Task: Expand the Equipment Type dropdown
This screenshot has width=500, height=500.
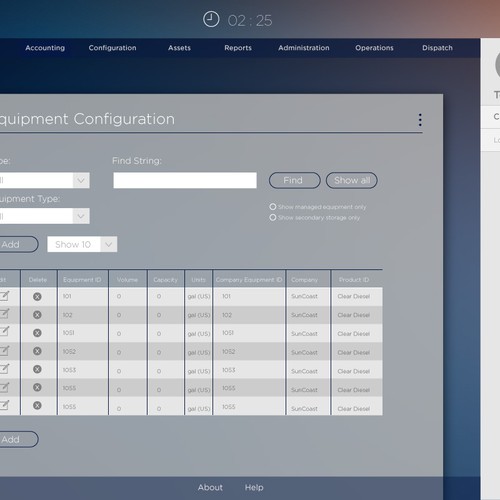Action: tap(81, 216)
